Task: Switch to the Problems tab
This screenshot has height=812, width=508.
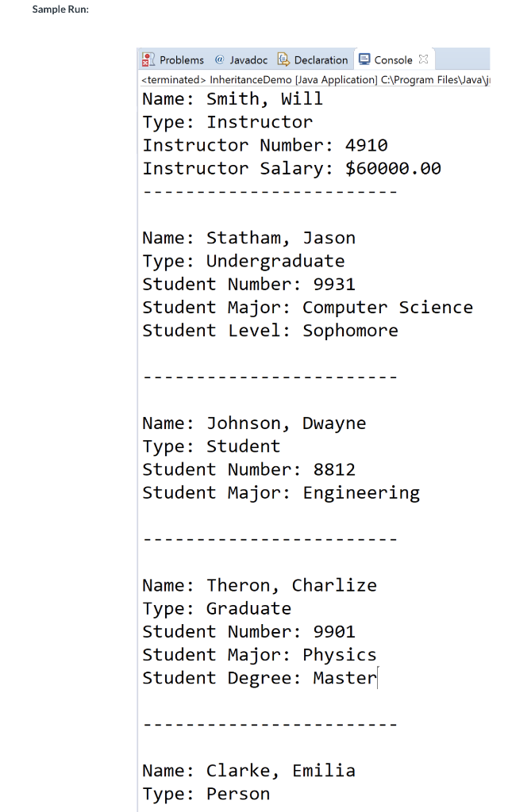Action: (x=174, y=59)
